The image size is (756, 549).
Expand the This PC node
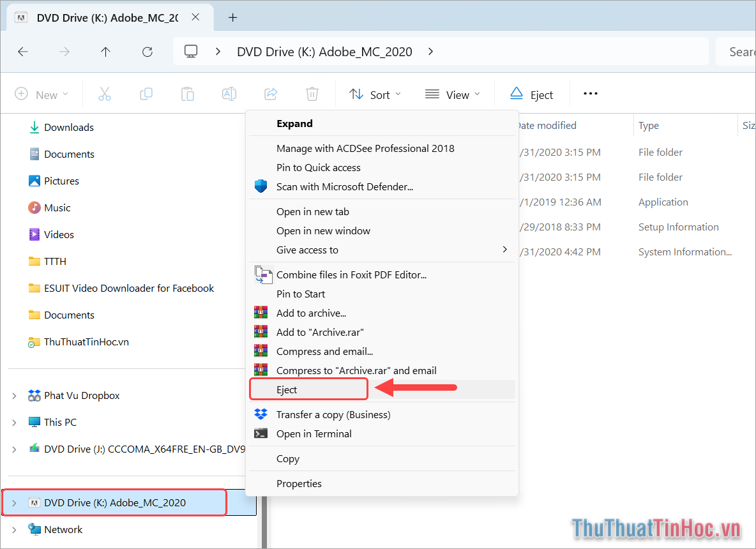[15, 423]
